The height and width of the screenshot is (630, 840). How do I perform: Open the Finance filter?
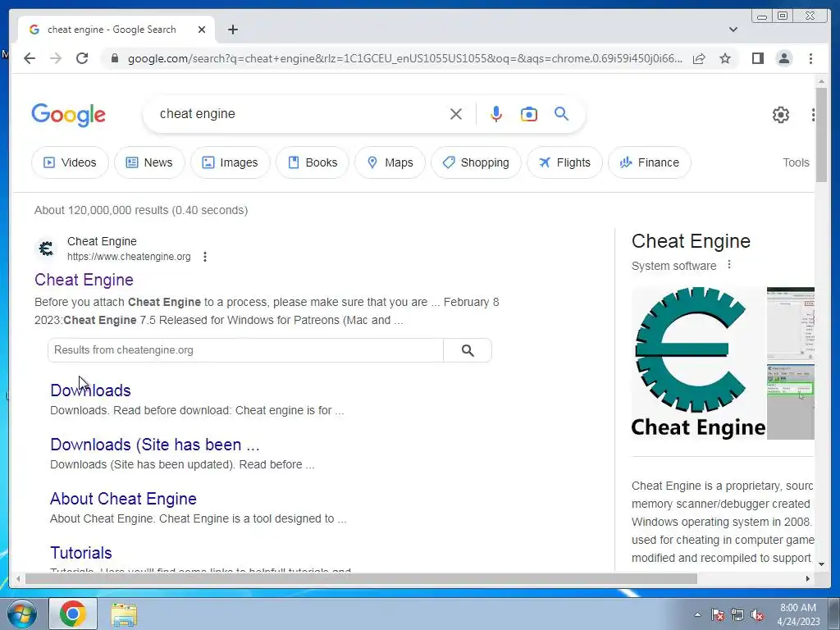[x=650, y=162]
